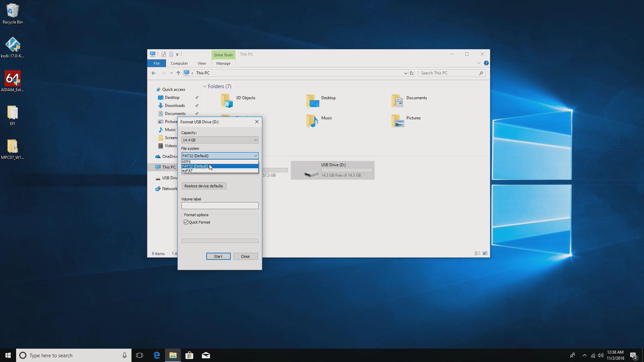The width and height of the screenshot is (644, 362).
Task: Open the Pictures folder in Folders section
Action: click(x=406, y=121)
